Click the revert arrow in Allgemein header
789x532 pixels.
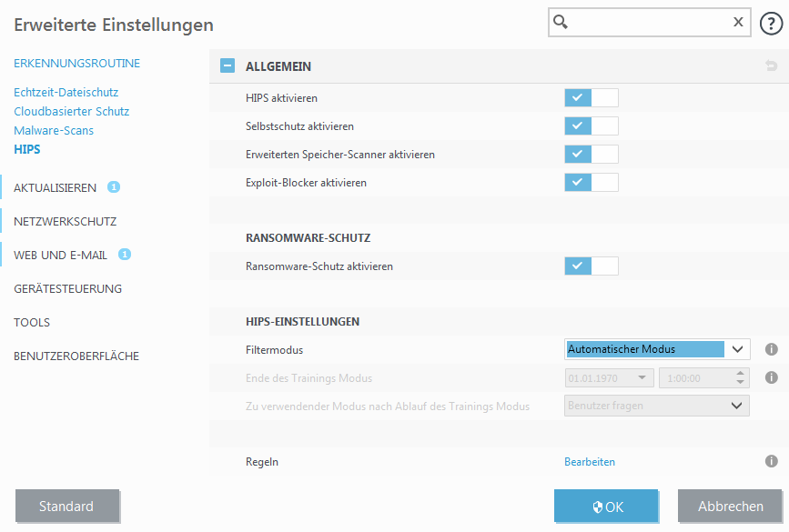(772, 66)
